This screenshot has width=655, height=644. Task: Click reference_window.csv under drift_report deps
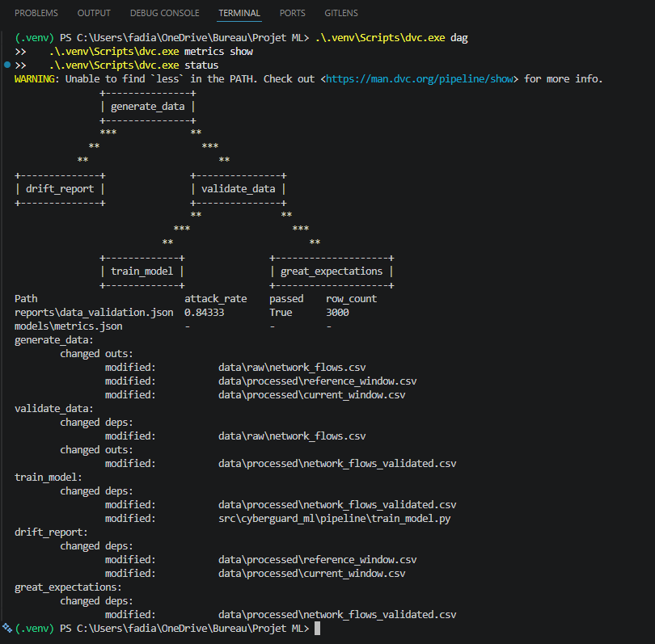click(x=318, y=560)
